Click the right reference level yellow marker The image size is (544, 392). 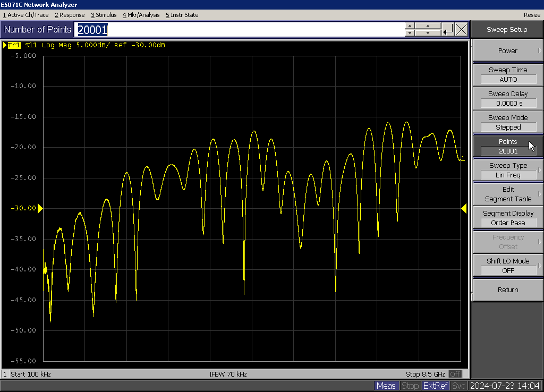coord(464,208)
